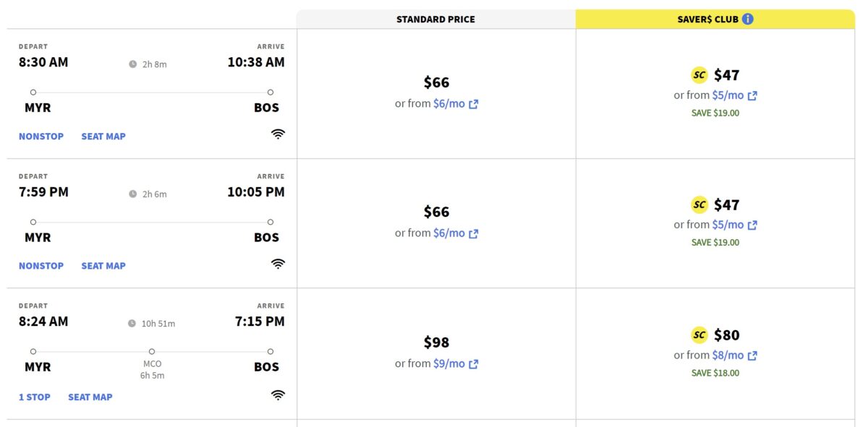
Task: Click Wi-Fi icon on 7:59 PM flight
Action: [278, 264]
